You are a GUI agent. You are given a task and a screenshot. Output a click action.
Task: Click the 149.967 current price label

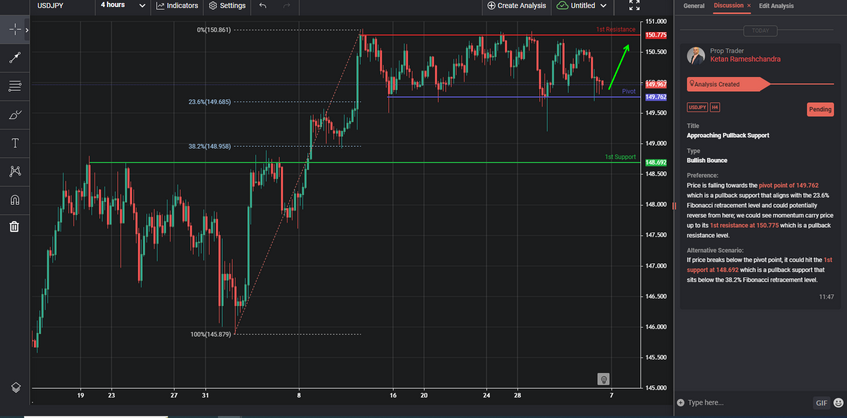656,85
